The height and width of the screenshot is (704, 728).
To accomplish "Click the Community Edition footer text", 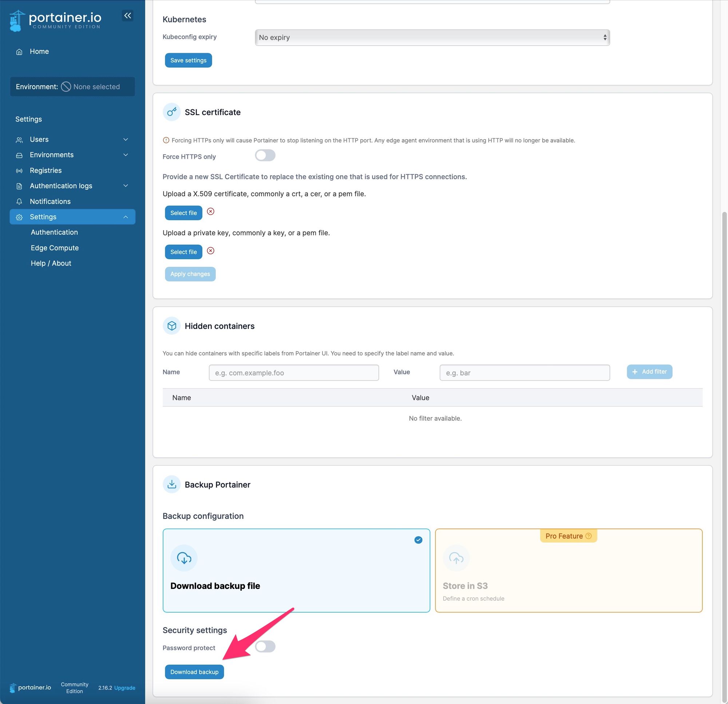I will tap(75, 688).
